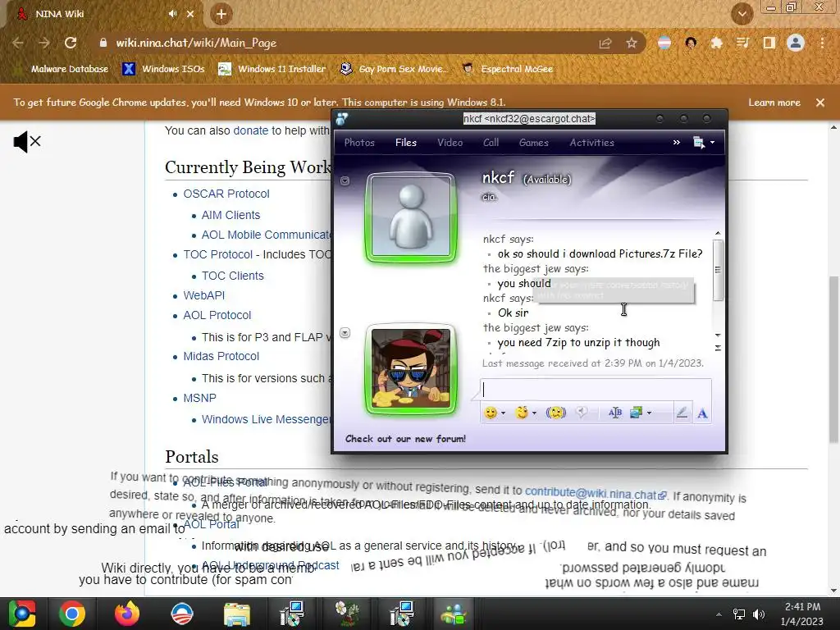
Task: Send a nudge with the shaking face icon
Action: click(555, 413)
